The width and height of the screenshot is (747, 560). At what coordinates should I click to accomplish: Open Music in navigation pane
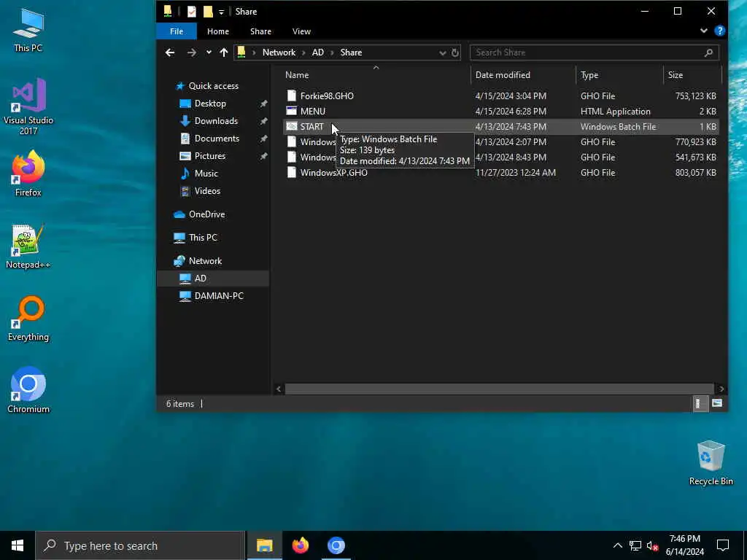pos(206,174)
